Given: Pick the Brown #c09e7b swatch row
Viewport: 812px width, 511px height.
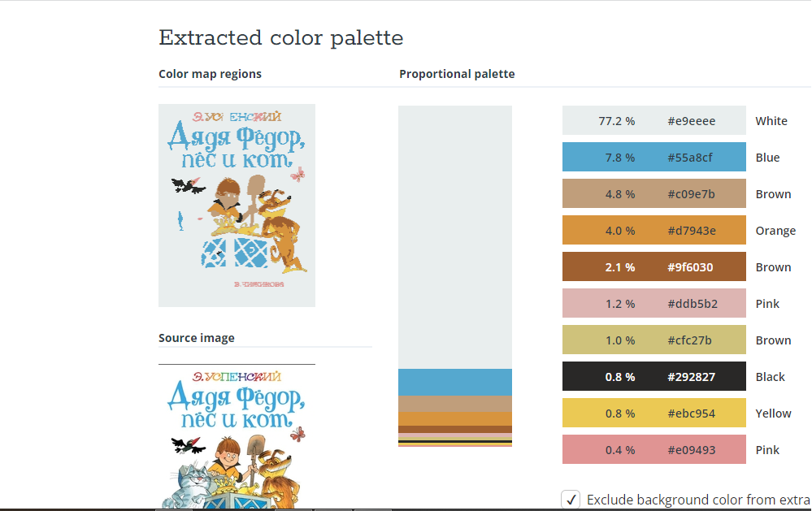Looking at the screenshot, I should click(654, 193).
